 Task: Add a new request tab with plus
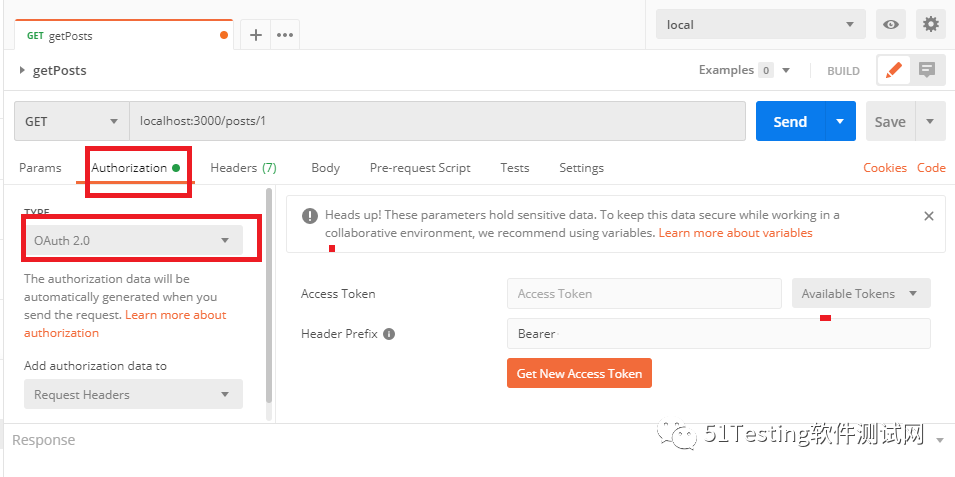(x=256, y=35)
